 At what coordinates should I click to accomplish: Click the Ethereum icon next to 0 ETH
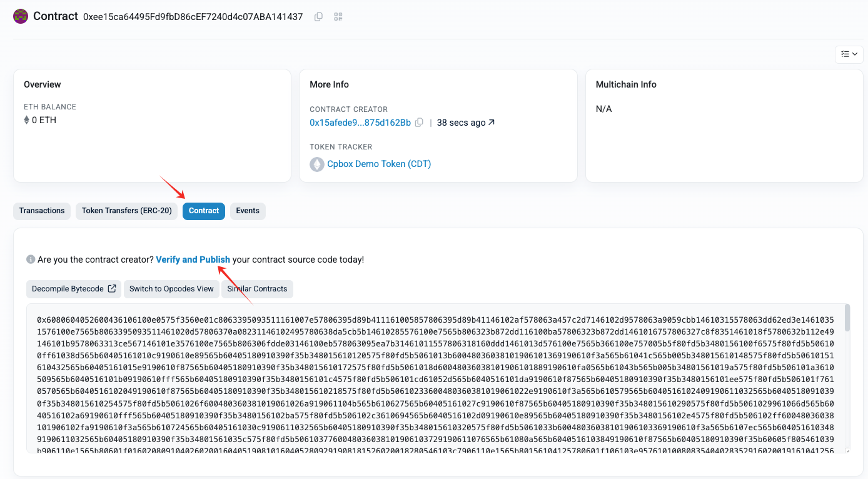click(x=26, y=120)
